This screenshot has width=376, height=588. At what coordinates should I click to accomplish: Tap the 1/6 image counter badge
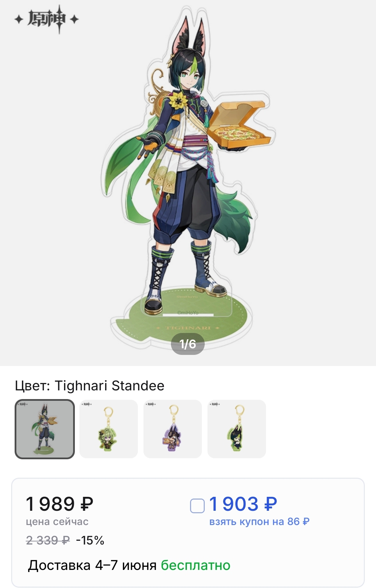pyautogui.click(x=188, y=344)
